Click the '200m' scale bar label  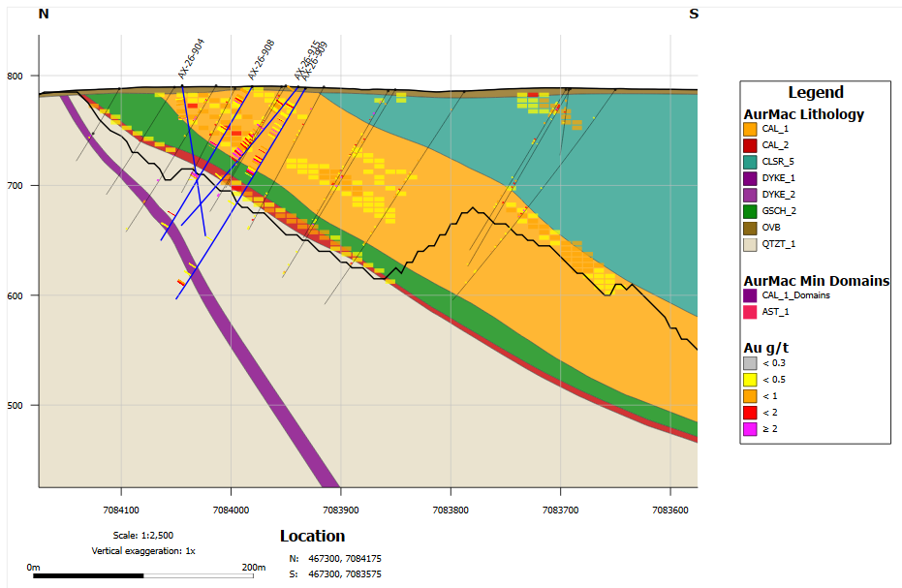click(x=254, y=568)
